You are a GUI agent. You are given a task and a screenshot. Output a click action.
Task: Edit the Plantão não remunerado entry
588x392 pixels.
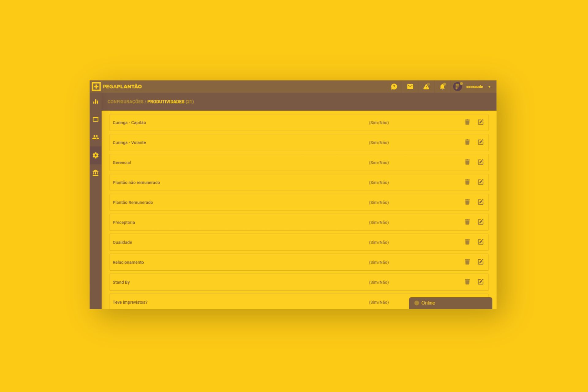(x=481, y=182)
